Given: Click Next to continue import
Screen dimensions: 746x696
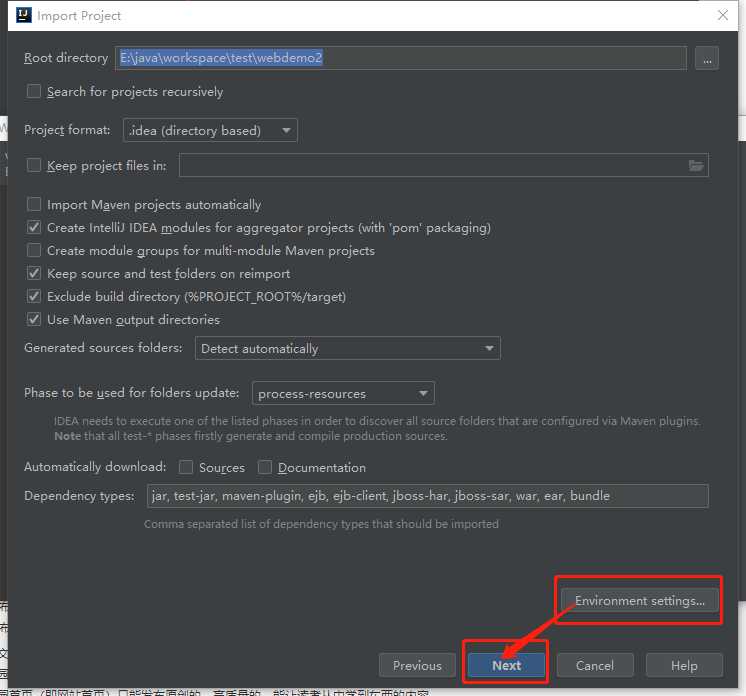Looking at the screenshot, I should (506, 665).
